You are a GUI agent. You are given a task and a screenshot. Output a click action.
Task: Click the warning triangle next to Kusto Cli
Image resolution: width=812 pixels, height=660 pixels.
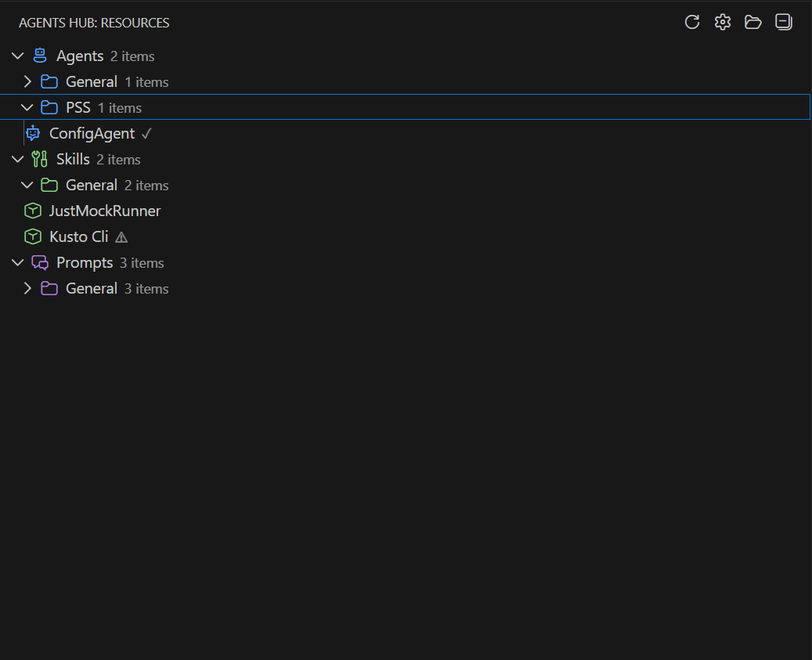(121, 237)
